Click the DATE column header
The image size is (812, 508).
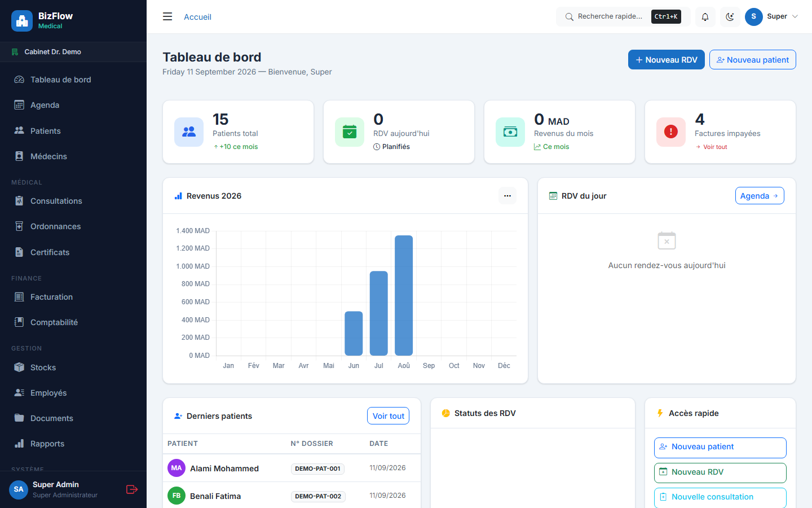tap(379, 444)
